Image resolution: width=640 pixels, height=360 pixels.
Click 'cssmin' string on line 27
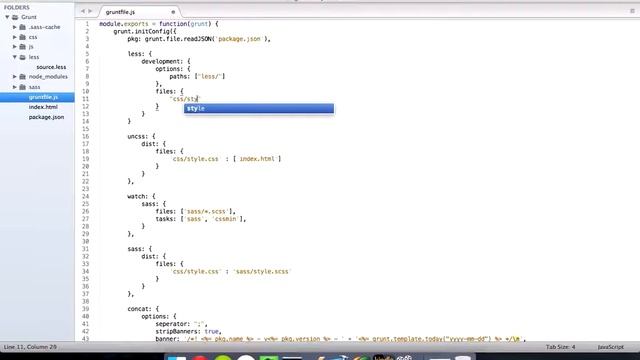pos(226,219)
